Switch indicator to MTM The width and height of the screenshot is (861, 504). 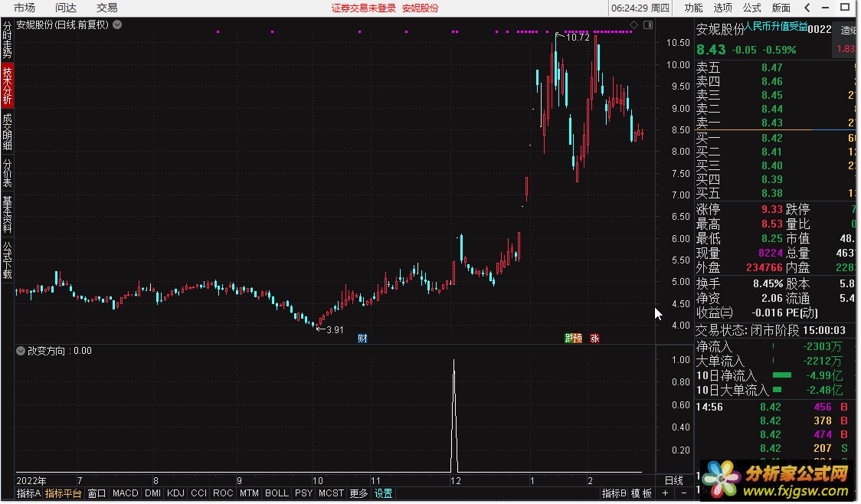249,493
